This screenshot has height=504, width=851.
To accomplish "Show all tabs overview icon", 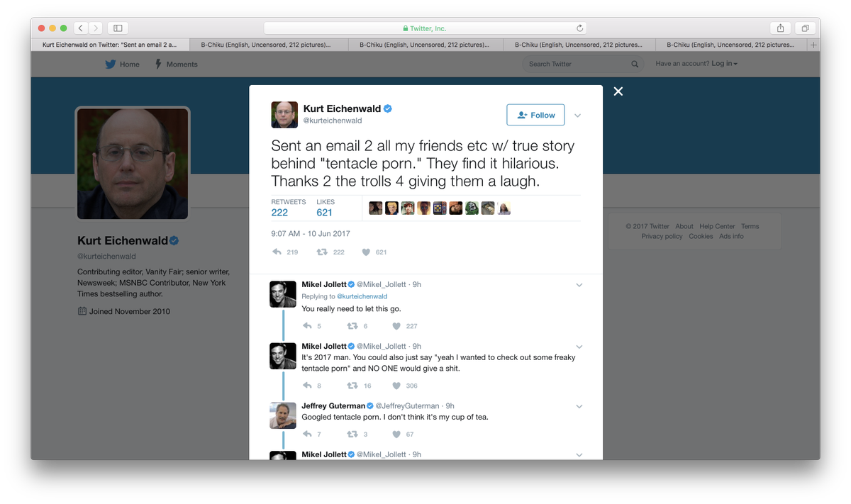I will tap(806, 28).
